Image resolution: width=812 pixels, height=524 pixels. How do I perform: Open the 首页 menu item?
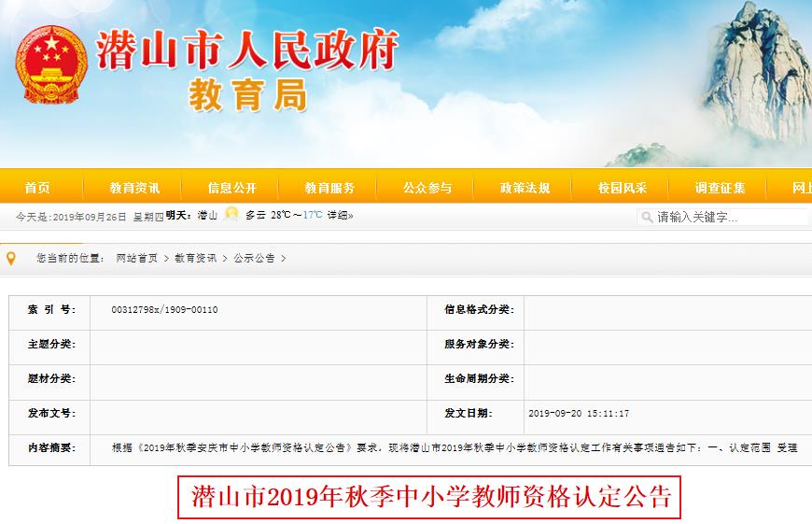click(38, 188)
